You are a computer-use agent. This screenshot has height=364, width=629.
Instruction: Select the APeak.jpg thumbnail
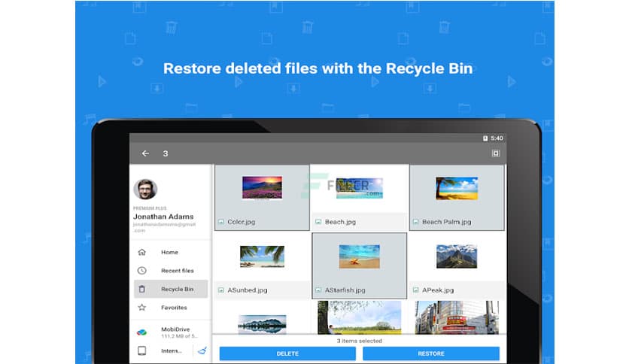point(457,256)
